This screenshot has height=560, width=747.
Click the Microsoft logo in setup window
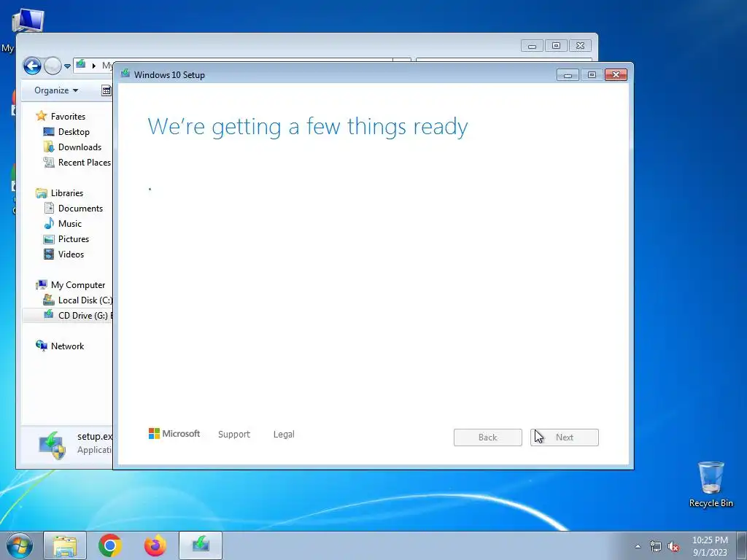coord(174,433)
